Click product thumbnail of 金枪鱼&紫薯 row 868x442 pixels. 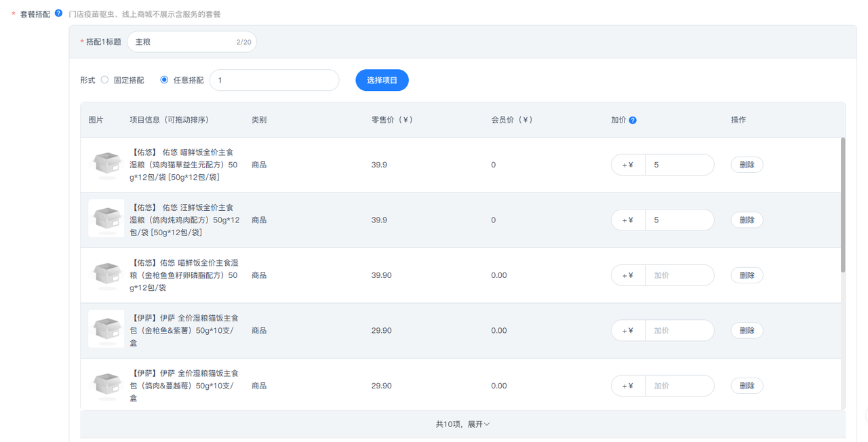tap(106, 329)
